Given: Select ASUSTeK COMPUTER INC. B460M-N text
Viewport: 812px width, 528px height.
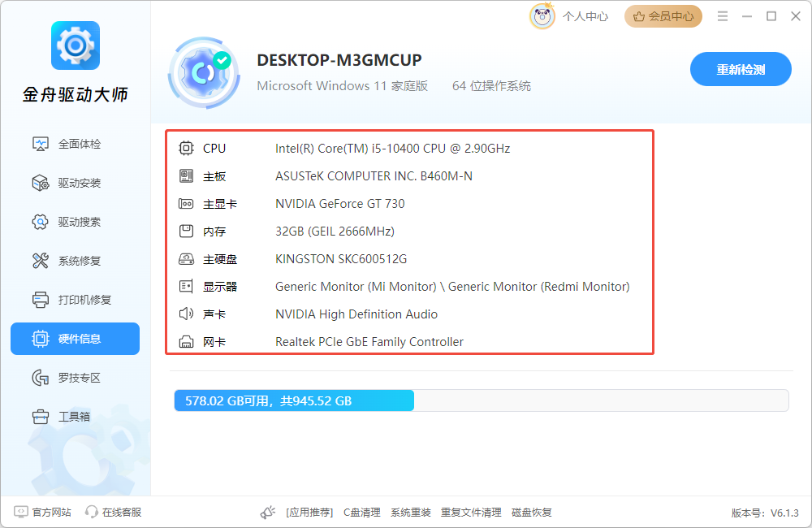Looking at the screenshot, I should coord(374,176).
